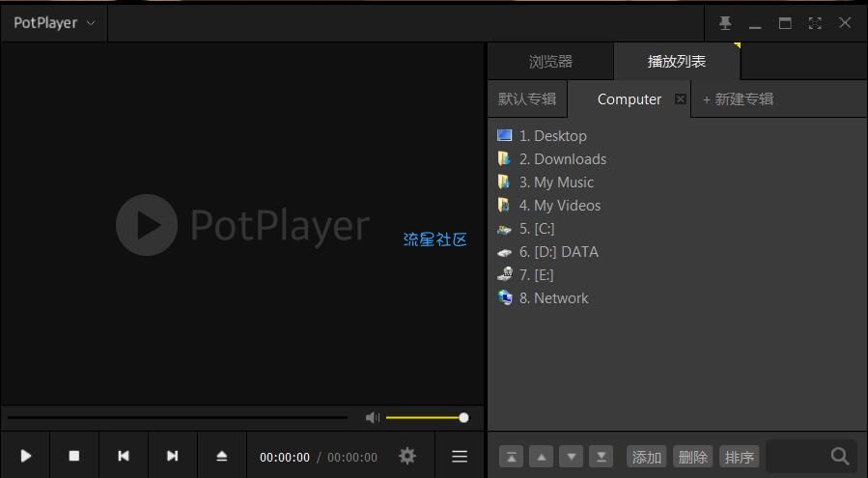Click the Downloads folder icon
The width and height of the screenshot is (868, 478).
click(x=504, y=158)
